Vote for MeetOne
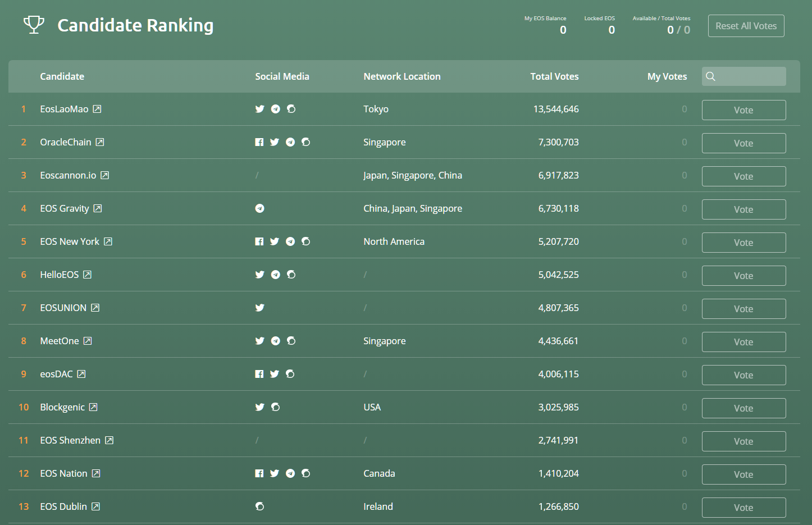 (x=743, y=342)
